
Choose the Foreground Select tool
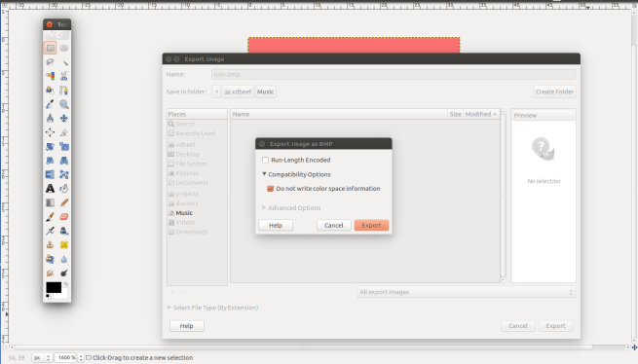click(50, 90)
